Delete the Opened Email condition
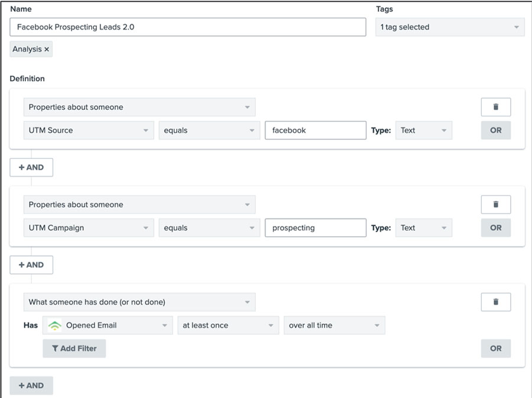This screenshot has height=398, width=532. 495,302
